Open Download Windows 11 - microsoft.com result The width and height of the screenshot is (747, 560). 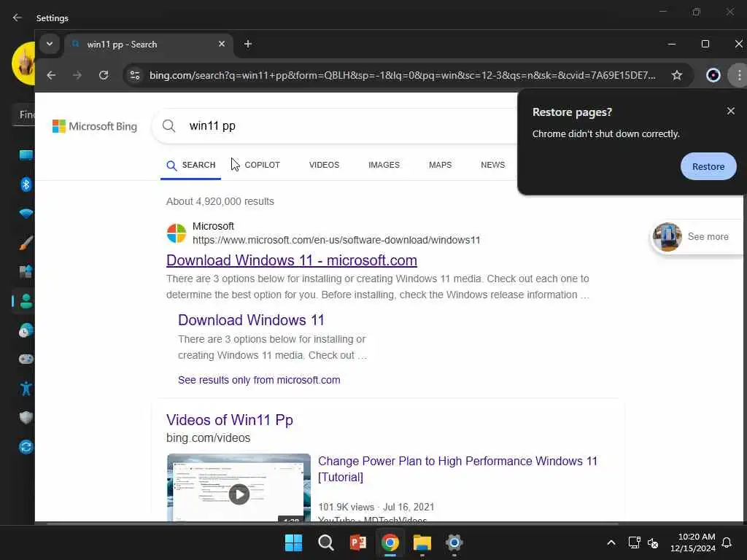click(292, 260)
